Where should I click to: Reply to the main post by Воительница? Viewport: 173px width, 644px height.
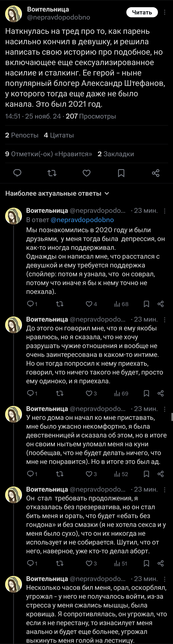pos(17,173)
